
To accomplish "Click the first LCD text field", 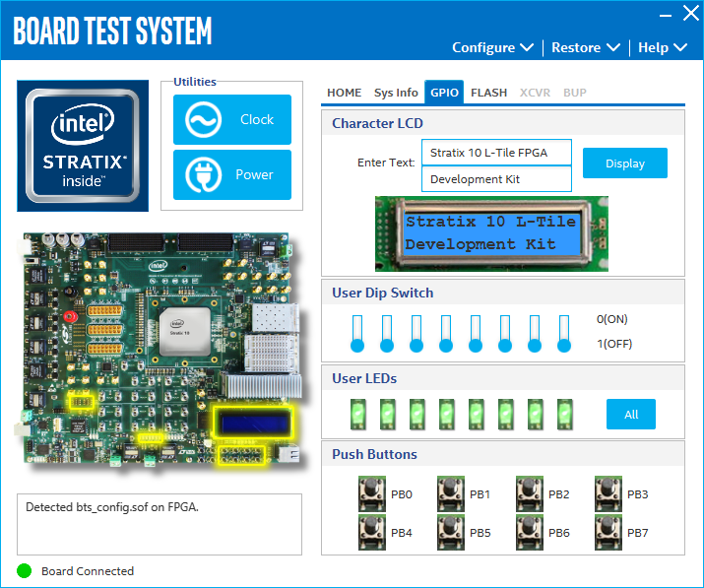I will click(496, 153).
